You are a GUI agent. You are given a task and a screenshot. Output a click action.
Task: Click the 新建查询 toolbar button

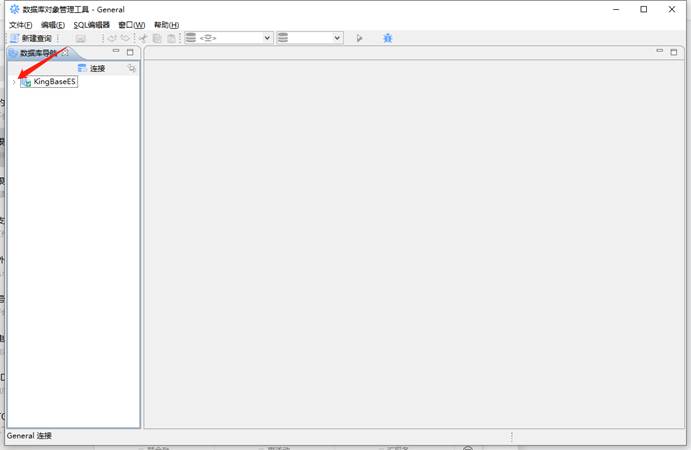pyautogui.click(x=31, y=38)
